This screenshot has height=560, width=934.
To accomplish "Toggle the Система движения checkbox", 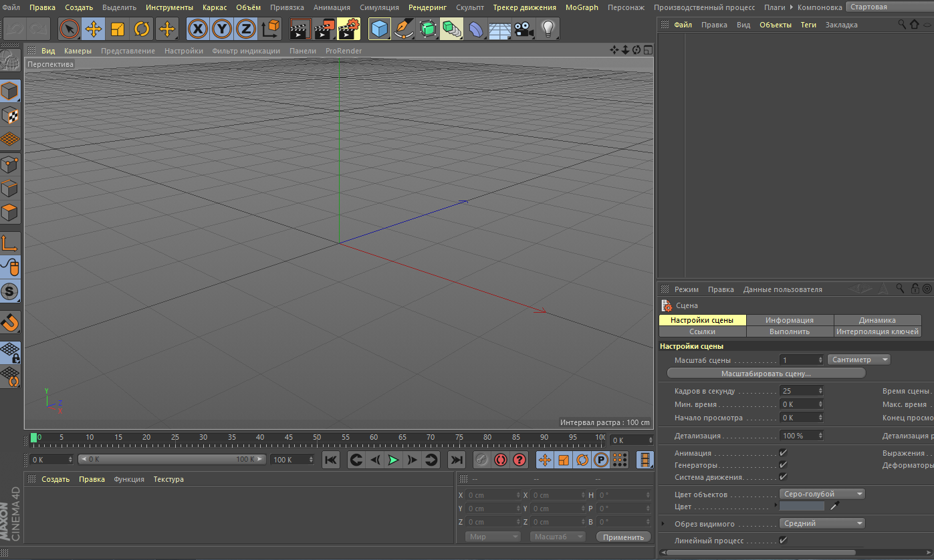I will pos(784,477).
